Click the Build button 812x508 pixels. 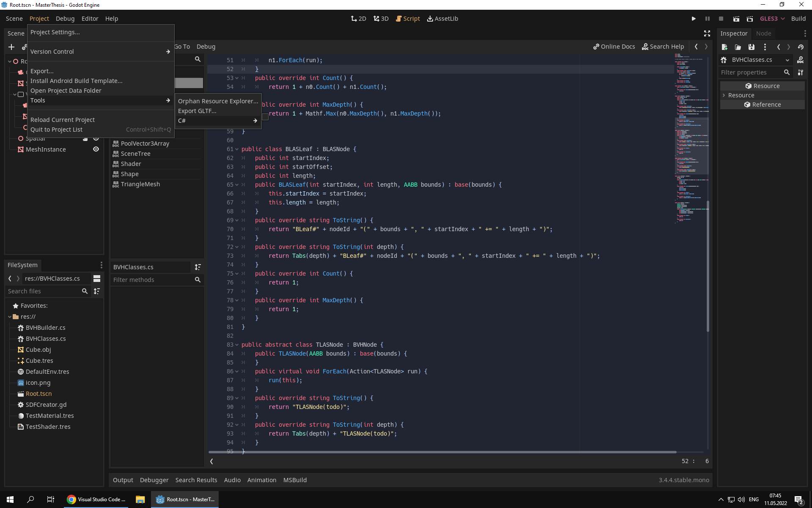point(798,19)
